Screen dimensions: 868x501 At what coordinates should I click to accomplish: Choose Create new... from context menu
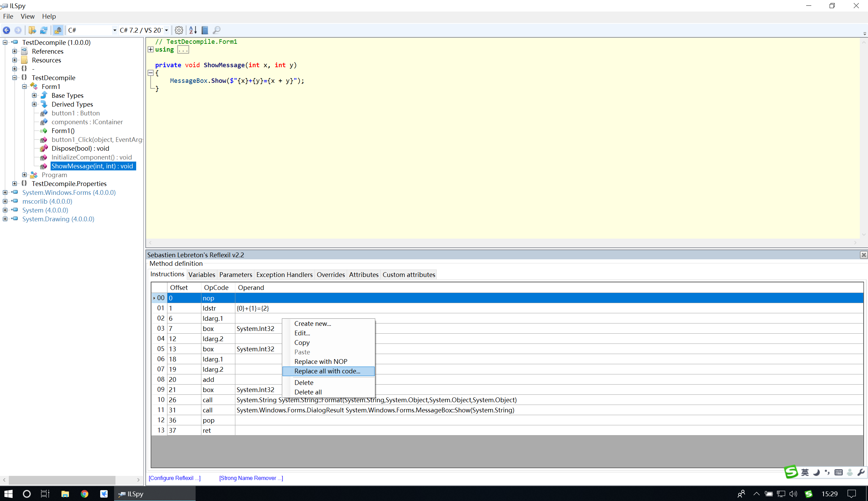(x=328, y=323)
